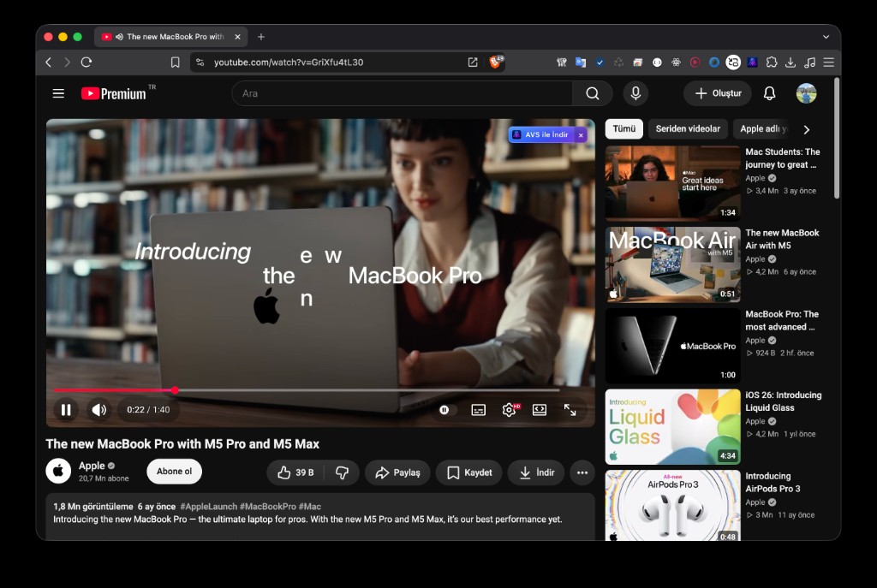877x588 pixels.
Task: Open 'Mac Students: The journey to great' thumbnail
Action: click(673, 183)
